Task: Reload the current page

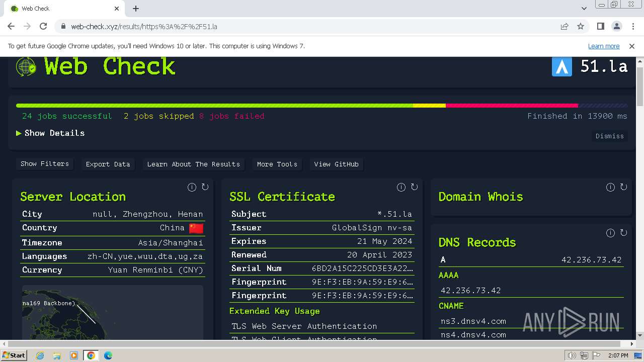Action: [x=43, y=26]
